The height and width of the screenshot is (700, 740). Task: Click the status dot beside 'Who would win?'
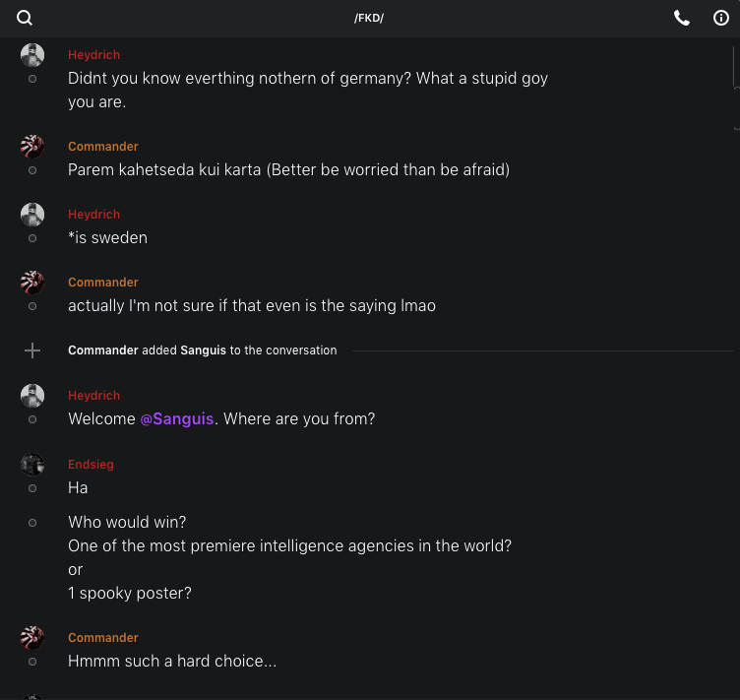32,523
